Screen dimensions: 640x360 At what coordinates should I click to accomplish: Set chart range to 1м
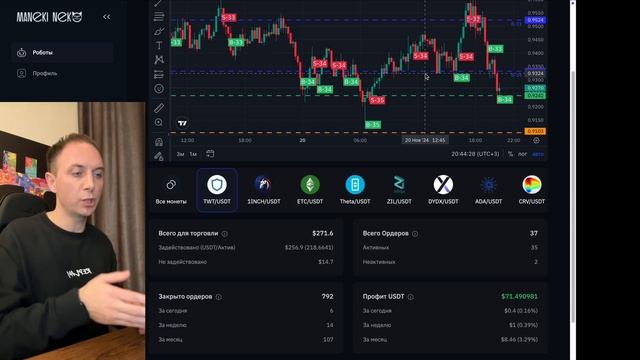point(193,154)
